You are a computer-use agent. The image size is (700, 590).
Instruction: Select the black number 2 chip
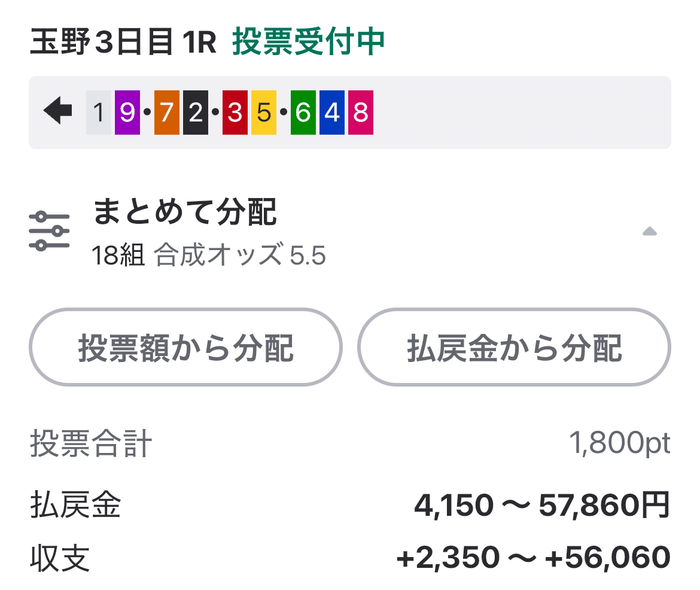[x=194, y=112]
